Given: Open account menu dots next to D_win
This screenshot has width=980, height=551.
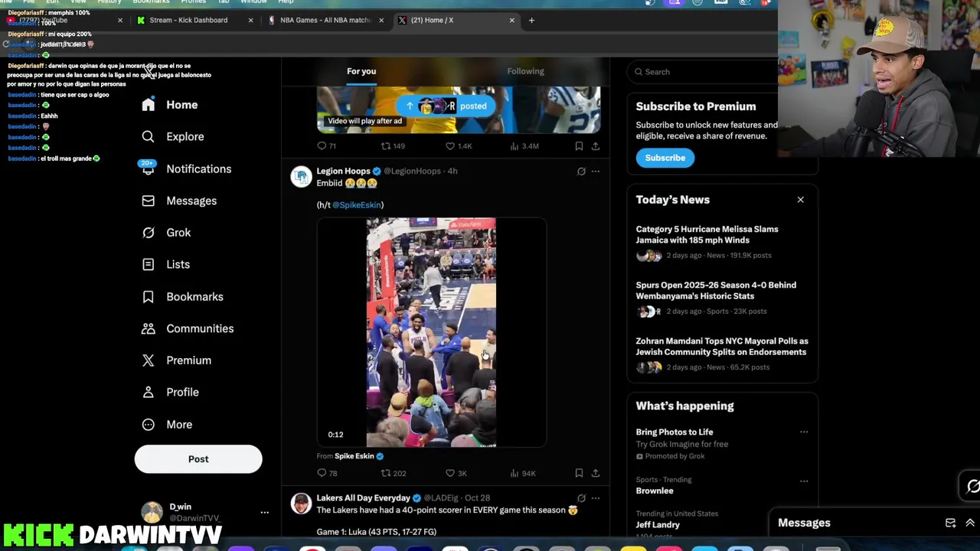Looking at the screenshot, I should click(x=264, y=512).
